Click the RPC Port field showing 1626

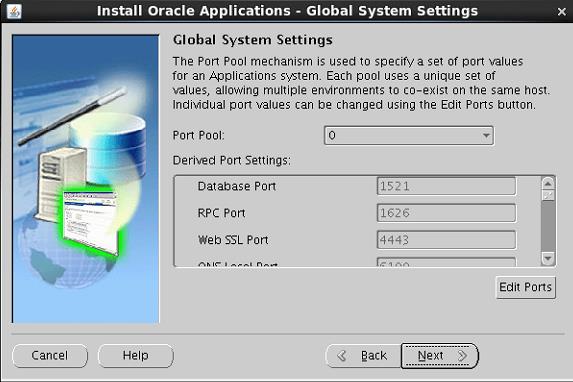446,213
